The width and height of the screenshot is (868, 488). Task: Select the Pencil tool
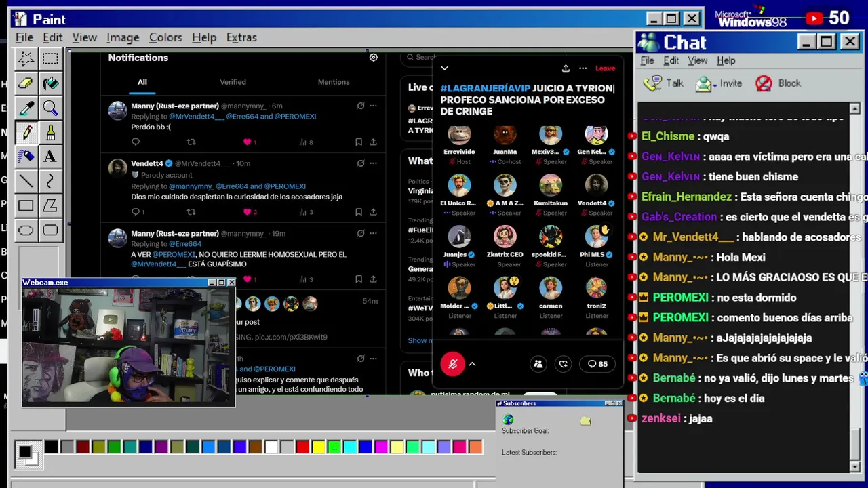click(x=26, y=131)
